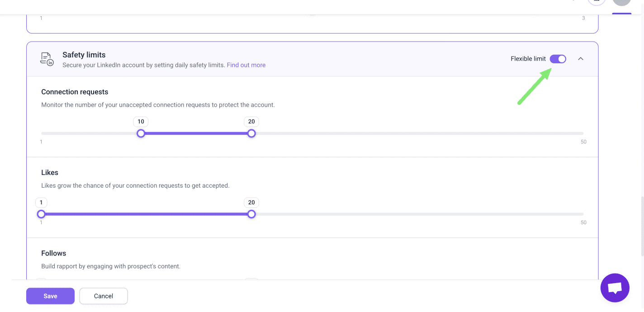The image size is (644, 312).
Task: Open the chat support bubble
Action: coord(615,288)
